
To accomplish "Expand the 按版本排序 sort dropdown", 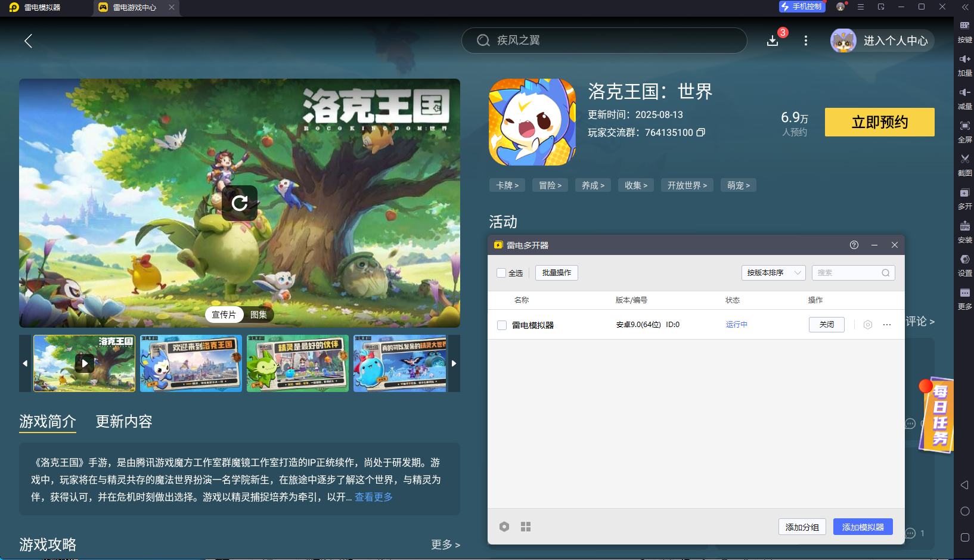I will [x=773, y=273].
